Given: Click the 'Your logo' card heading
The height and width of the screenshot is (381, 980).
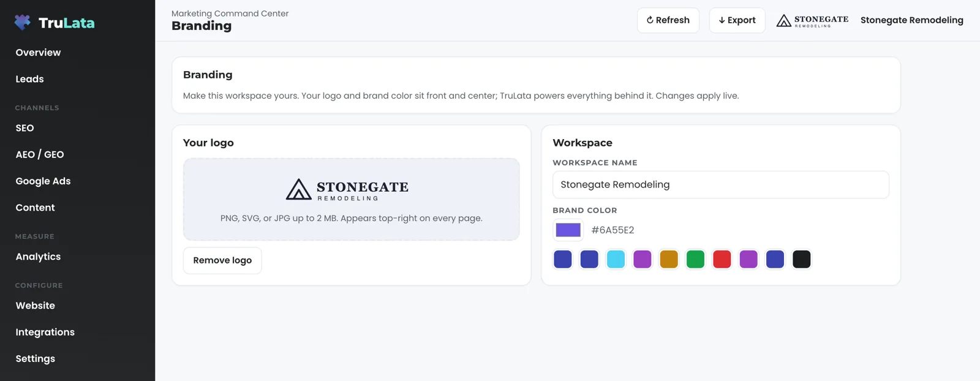Looking at the screenshot, I should coord(208,143).
